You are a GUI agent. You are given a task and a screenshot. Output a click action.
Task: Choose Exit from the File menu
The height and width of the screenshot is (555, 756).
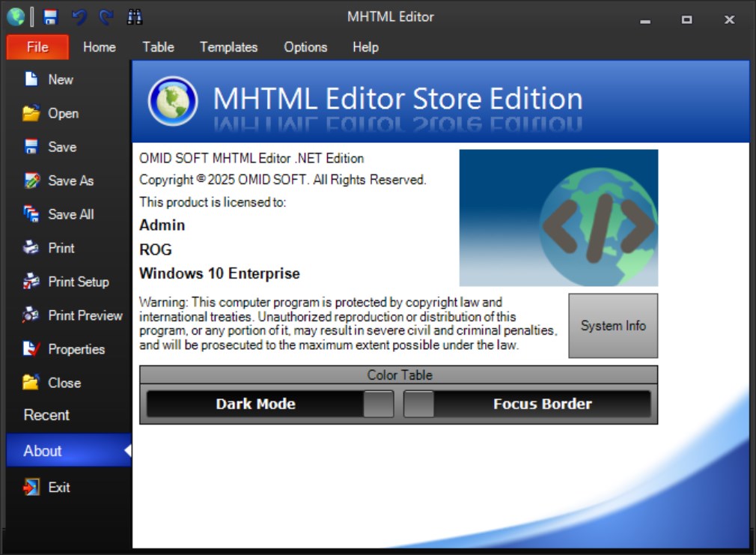click(x=69, y=487)
